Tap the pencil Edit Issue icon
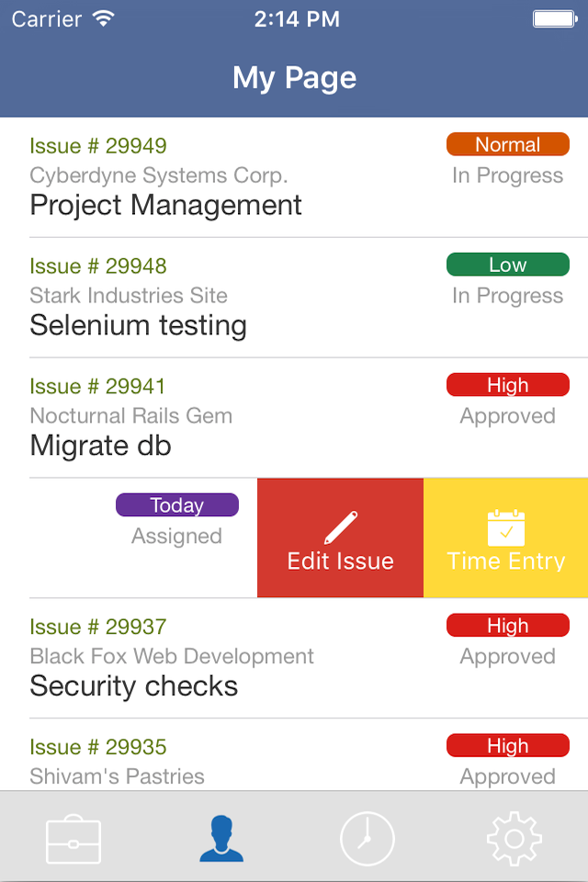 click(341, 527)
